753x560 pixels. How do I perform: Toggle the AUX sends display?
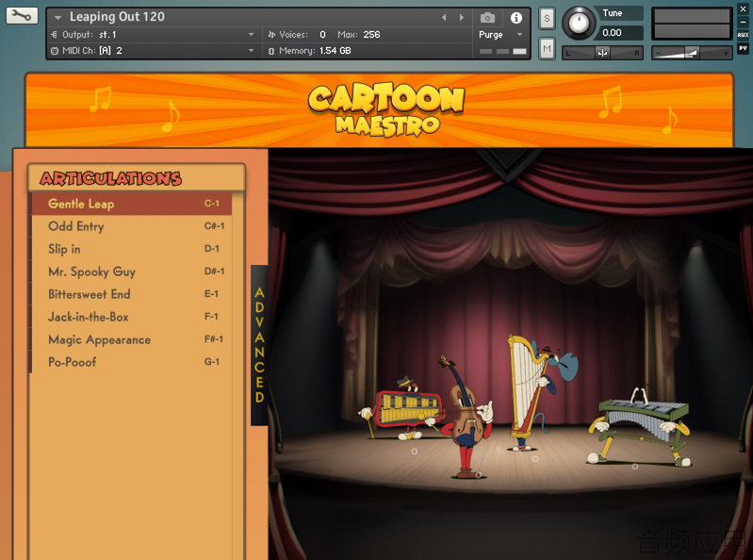[x=743, y=35]
